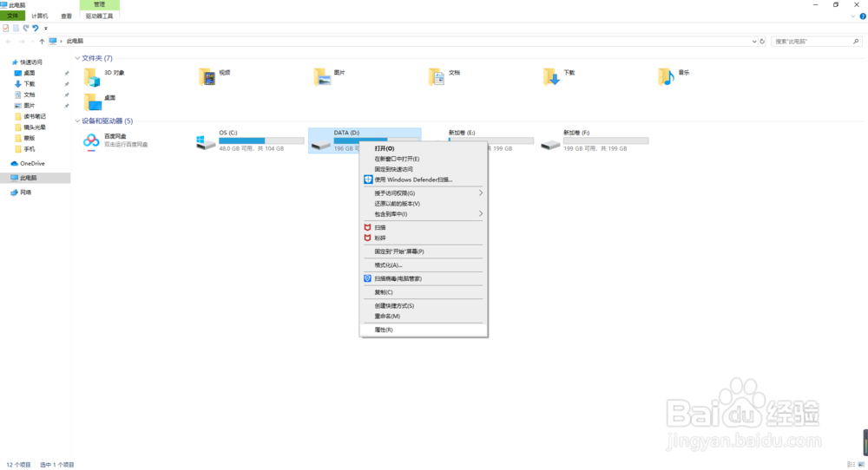Click the breadcrumb chevron before 此电脑
Viewport: 868px width, 470px height.
[62, 42]
